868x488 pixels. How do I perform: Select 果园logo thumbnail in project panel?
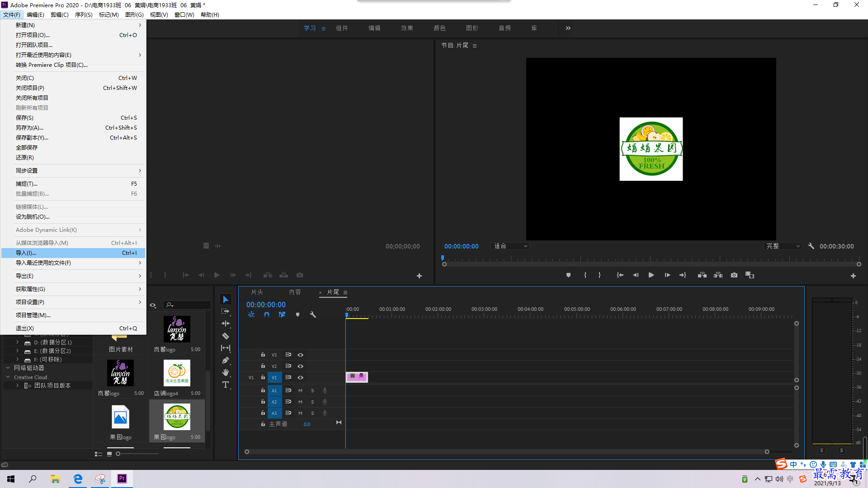(x=177, y=417)
